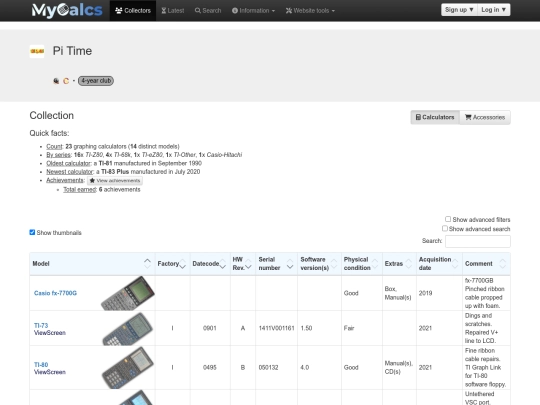Sort table by Serial number column
This screenshot has height=405, width=540.
coord(277,263)
